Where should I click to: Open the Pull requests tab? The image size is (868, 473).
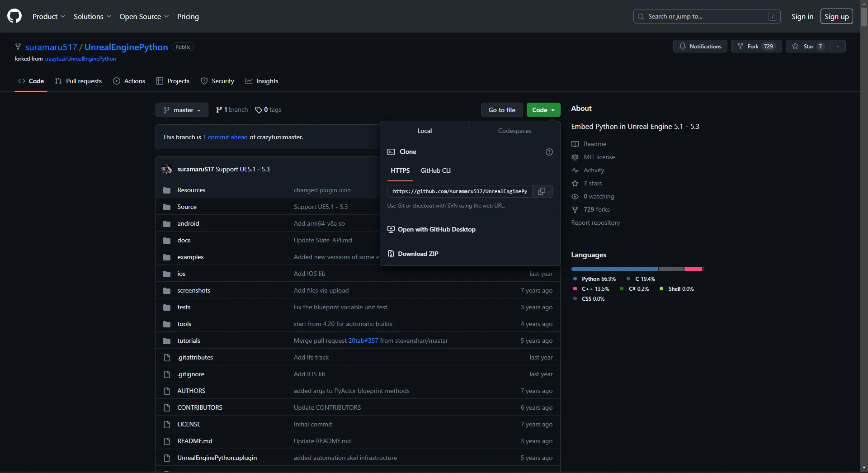(x=79, y=81)
